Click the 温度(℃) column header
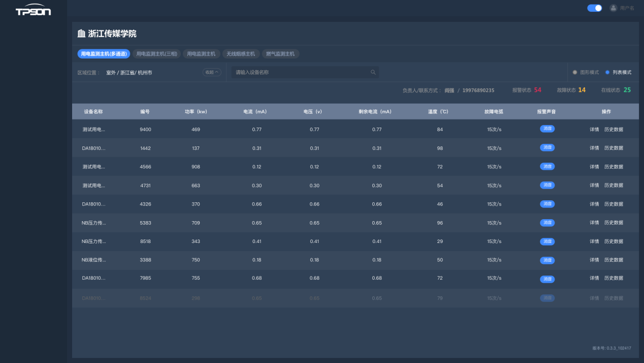This screenshot has width=644, height=363. (x=438, y=112)
